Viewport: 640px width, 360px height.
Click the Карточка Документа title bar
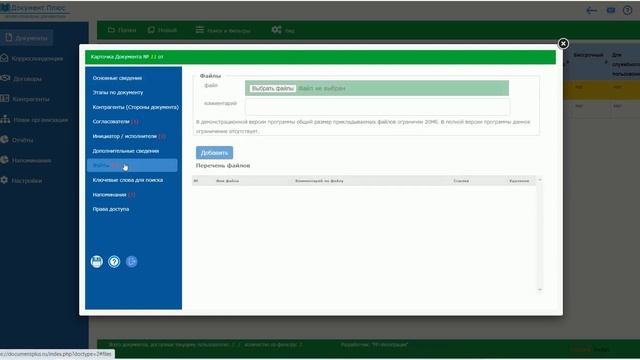320,57
